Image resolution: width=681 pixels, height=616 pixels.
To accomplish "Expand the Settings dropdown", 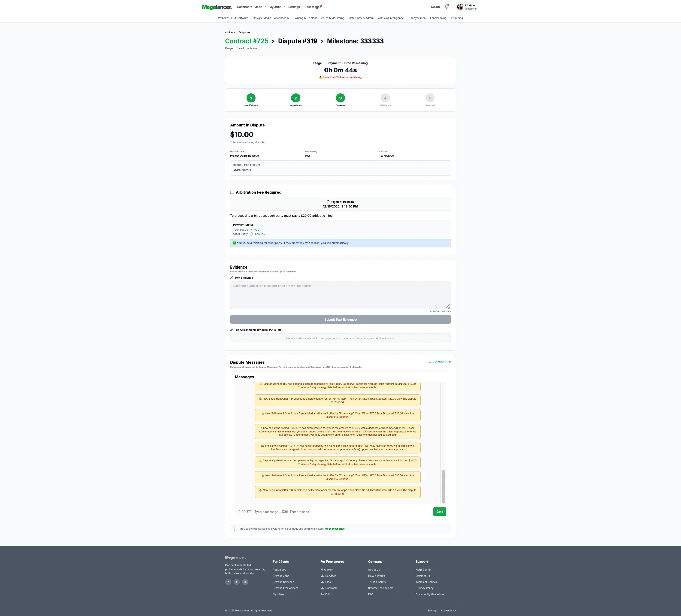I will pyautogui.click(x=295, y=7).
